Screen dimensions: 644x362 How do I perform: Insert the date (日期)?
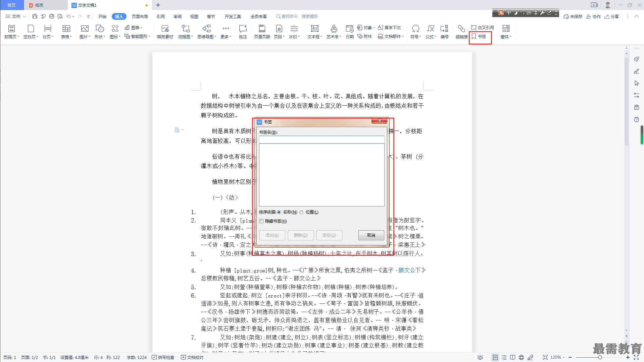(x=350, y=32)
